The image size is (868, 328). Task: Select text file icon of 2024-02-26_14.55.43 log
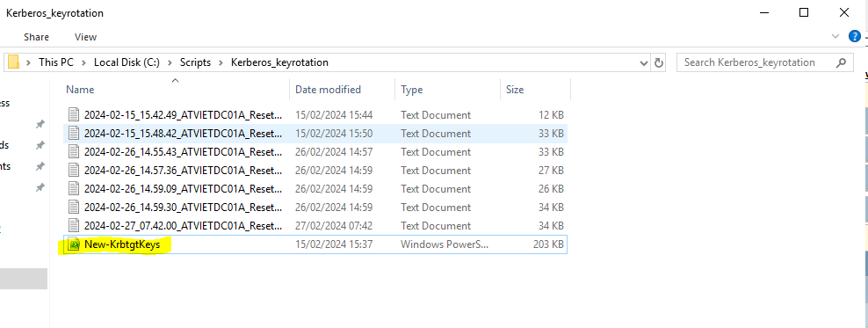point(74,152)
